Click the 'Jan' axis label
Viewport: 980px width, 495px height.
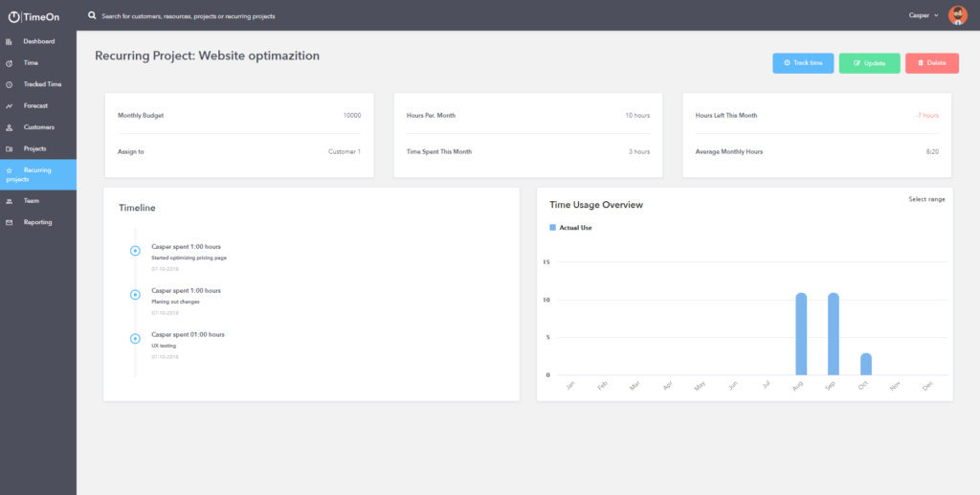click(x=570, y=386)
